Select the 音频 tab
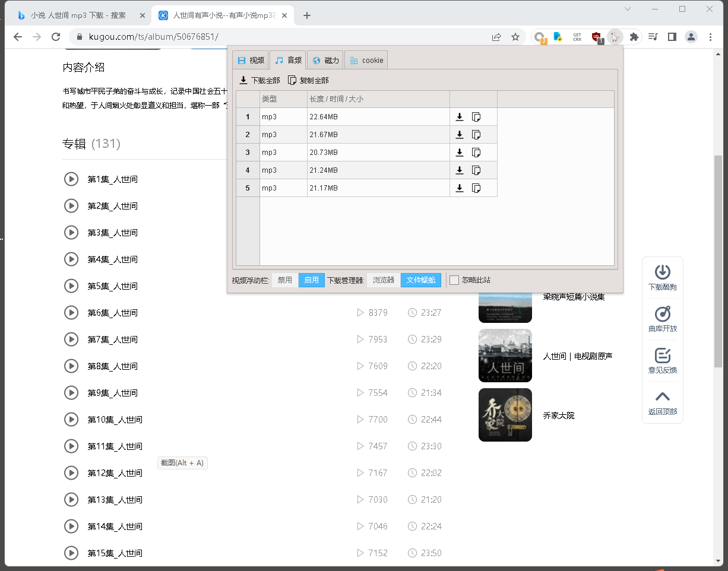The height and width of the screenshot is (571, 728). pos(288,60)
